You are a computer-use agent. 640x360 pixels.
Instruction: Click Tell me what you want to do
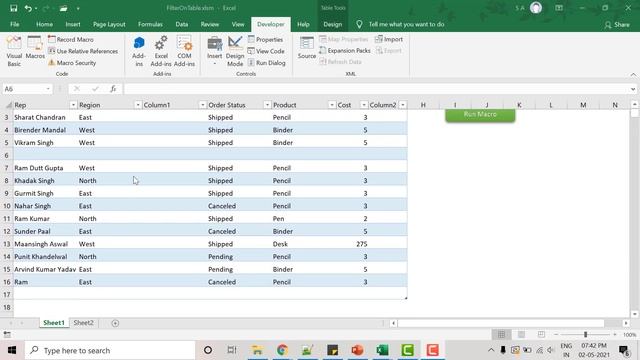[406, 24]
